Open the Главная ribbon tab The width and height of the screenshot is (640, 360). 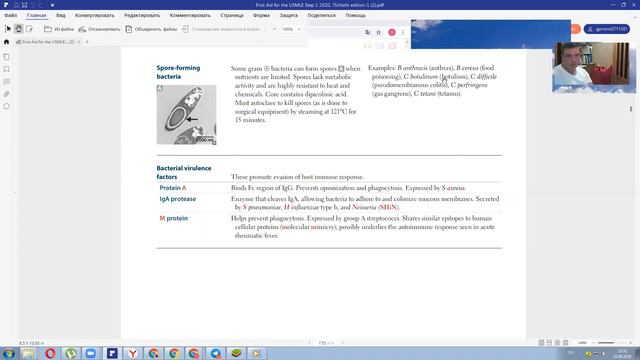[x=36, y=15]
